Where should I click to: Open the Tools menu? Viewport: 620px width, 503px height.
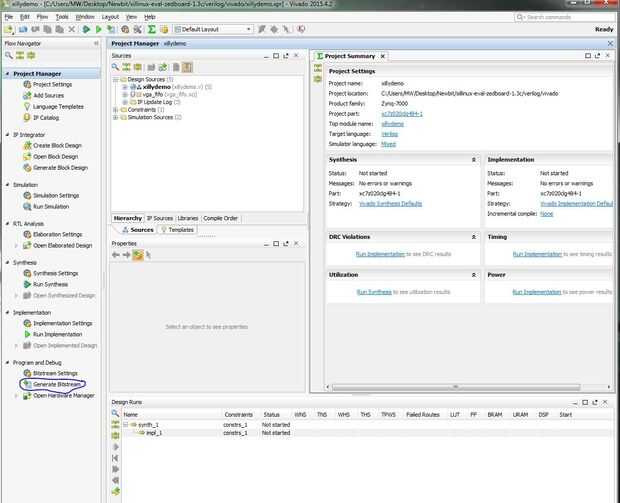[x=62, y=17]
